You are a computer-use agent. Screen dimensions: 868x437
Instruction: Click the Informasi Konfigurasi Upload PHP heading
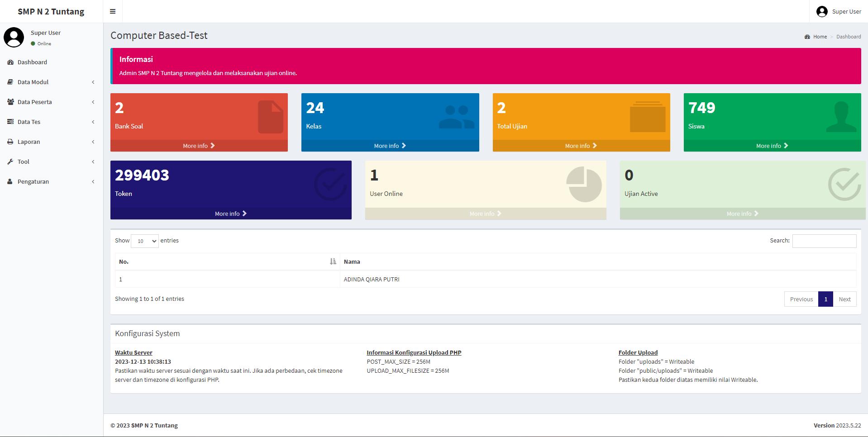(414, 352)
